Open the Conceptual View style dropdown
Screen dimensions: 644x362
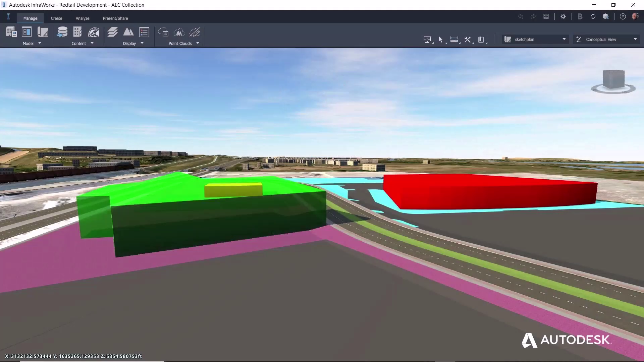point(635,39)
